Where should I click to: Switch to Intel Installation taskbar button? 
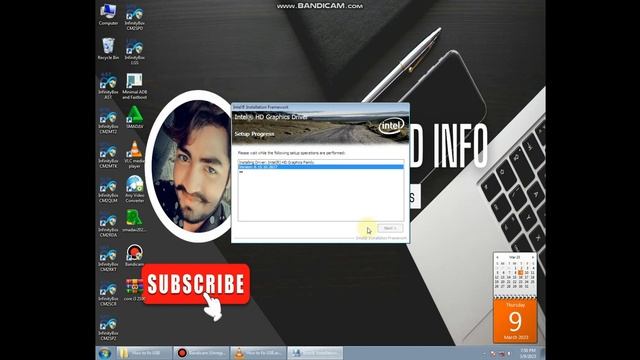coord(315,353)
